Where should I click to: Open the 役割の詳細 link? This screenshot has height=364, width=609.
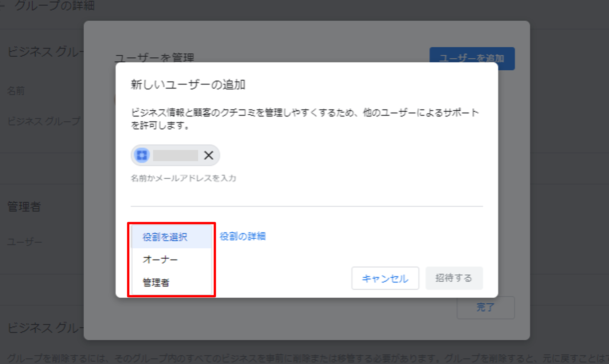coord(242,237)
